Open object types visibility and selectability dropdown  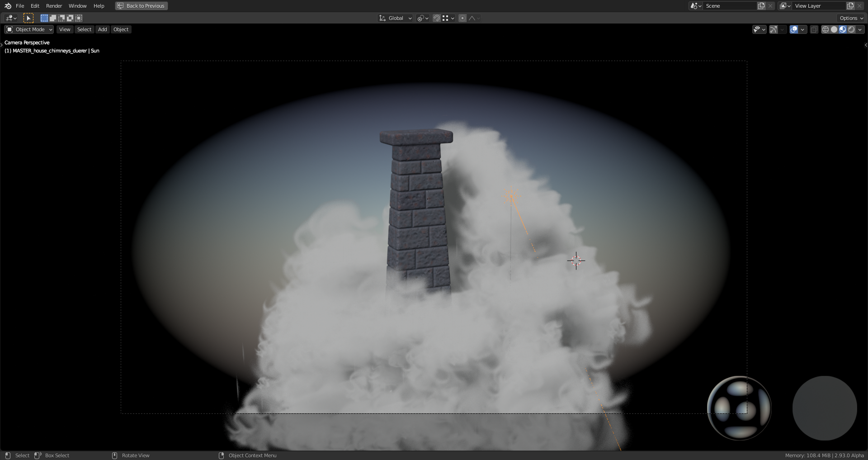click(759, 29)
